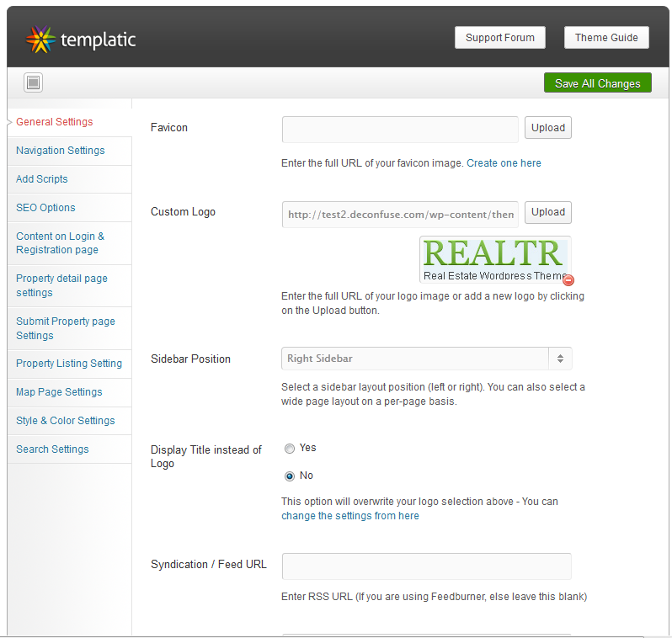672x638 pixels.
Task: Open Navigation Settings tab
Action: [69, 151]
